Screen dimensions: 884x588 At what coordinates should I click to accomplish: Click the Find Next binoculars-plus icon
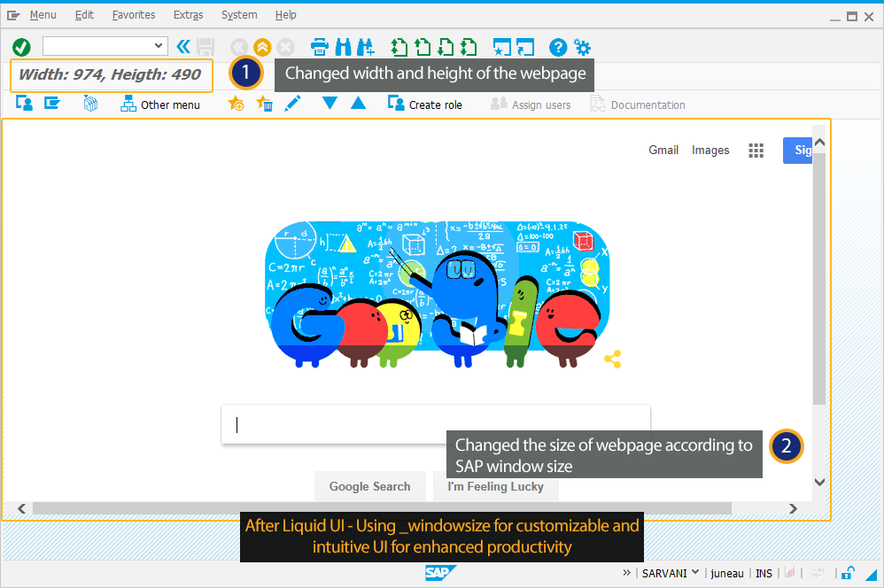(365, 47)
